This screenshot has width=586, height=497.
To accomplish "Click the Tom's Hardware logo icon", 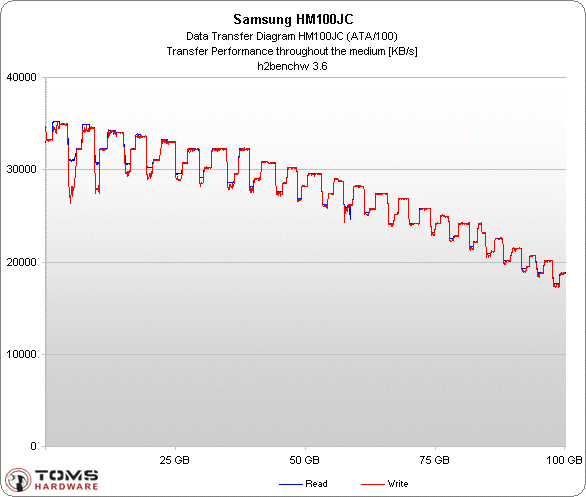I will (x=18, y=480).
